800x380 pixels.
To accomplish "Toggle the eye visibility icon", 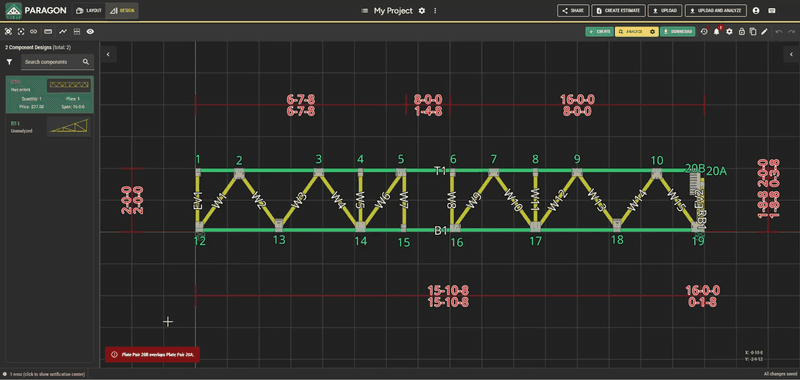I will click(x=90, y=32).
